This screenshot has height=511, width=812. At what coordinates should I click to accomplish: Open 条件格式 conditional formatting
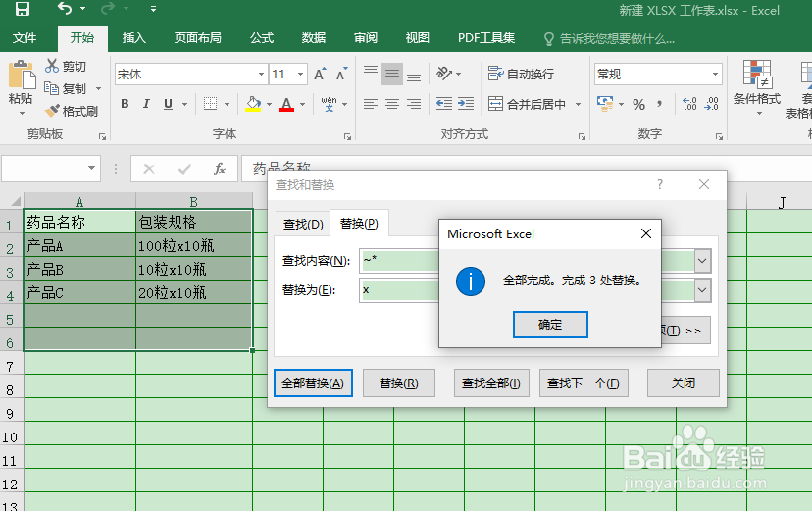pyautogui.click(x=756, y=86)
